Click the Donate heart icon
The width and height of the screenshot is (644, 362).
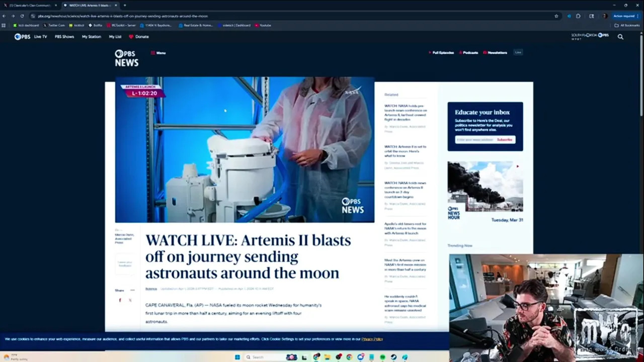pos(131,37)
